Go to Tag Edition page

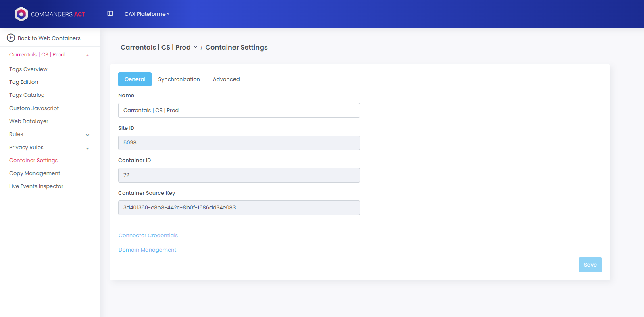click(23, 82)
